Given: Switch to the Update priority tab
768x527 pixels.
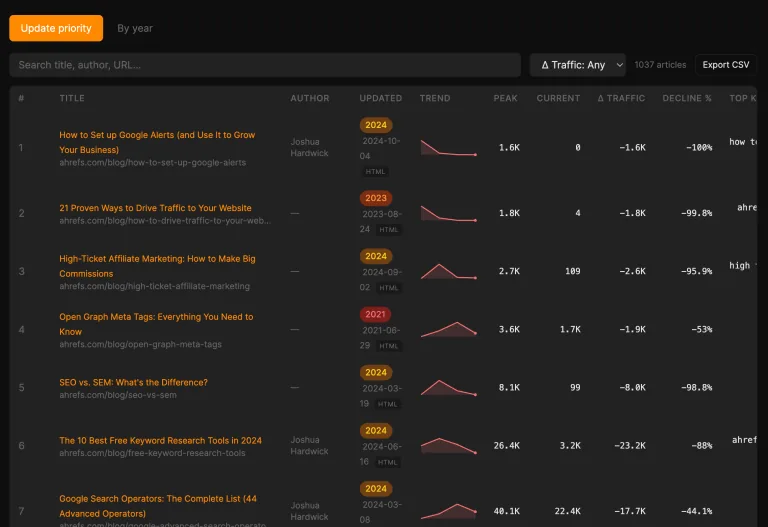Looking at the screenshot, I should (56, 28).
